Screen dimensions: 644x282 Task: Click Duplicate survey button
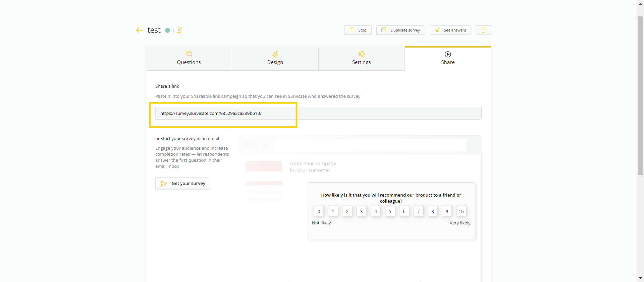tap(400, 30)
